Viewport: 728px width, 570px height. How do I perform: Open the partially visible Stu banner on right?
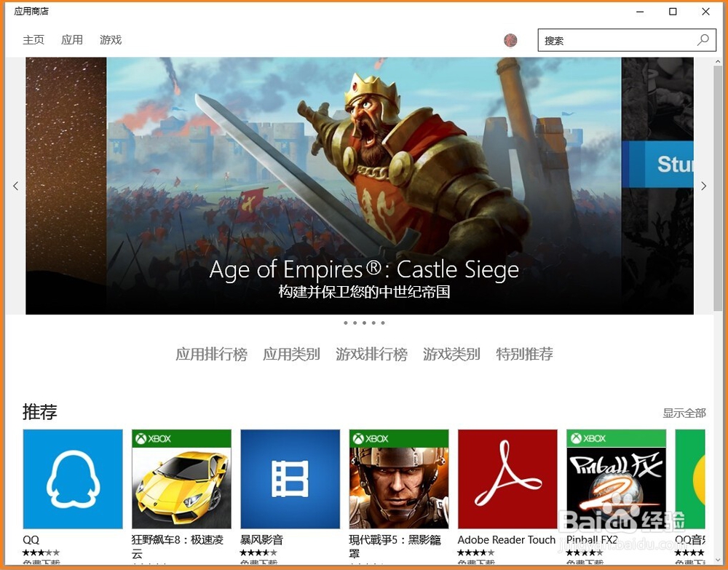pos(657,186)
